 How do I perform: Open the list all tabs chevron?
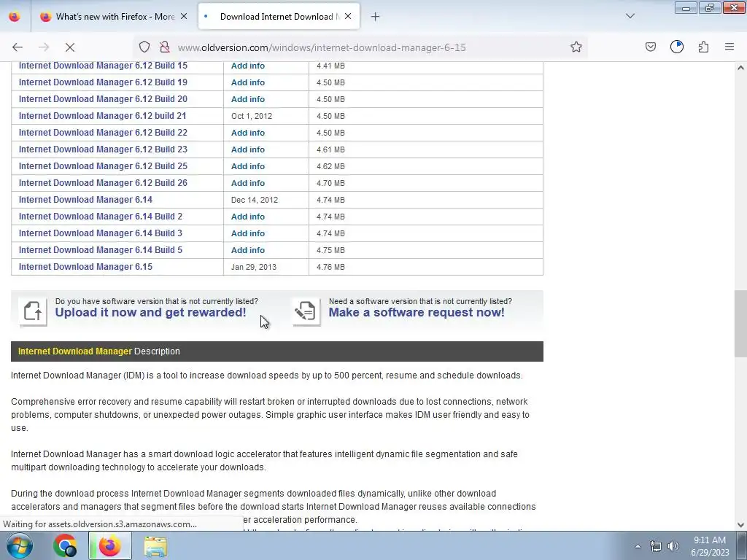pyautogui.click(x=630, y=17)
